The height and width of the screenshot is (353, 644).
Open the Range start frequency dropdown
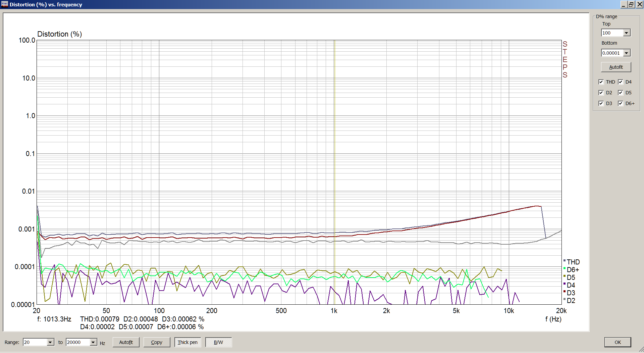point(50,342)
